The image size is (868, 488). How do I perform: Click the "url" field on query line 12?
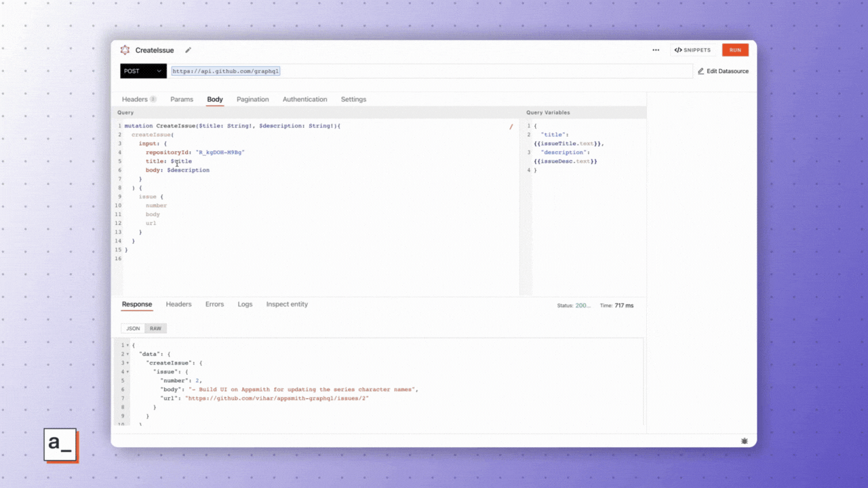[151, 223]
